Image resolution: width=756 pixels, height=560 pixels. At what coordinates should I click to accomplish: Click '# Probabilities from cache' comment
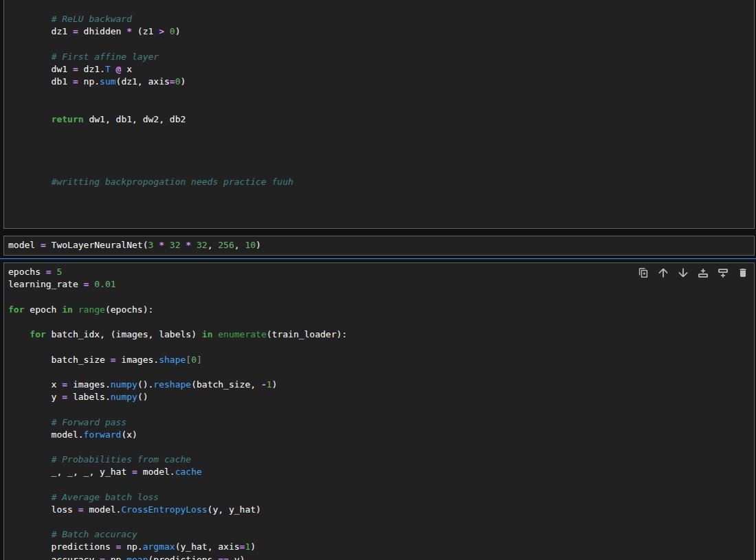point(121,459)
